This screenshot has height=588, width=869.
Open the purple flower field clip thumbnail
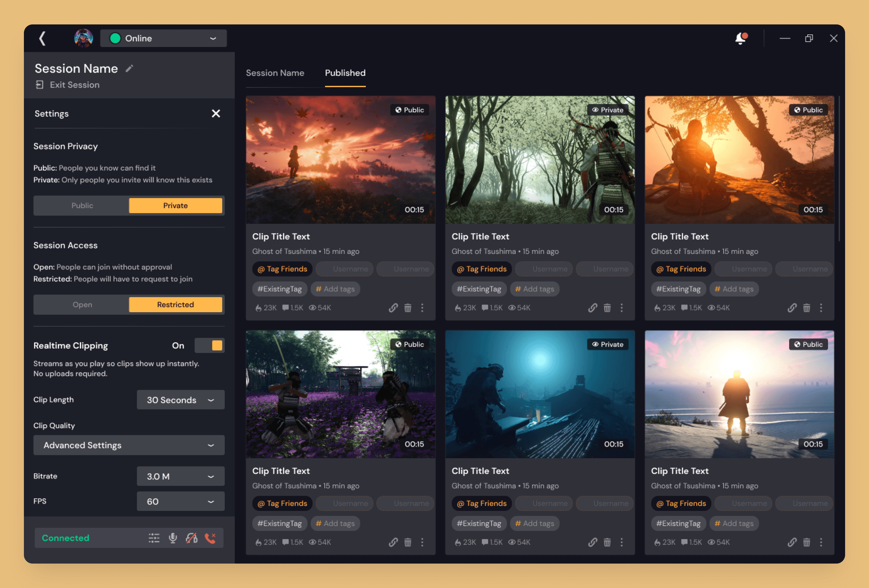[340, 394]
